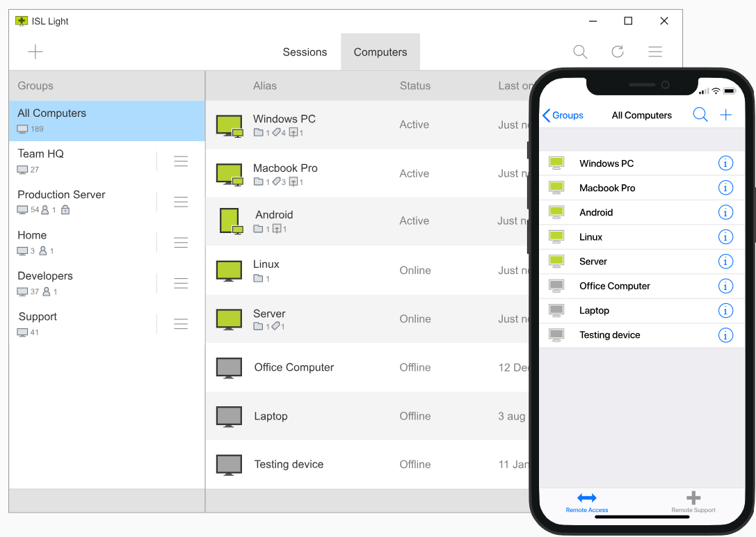Click the Macbook Pro alias in desktop list
756x537 pixels.
(285, 168)
